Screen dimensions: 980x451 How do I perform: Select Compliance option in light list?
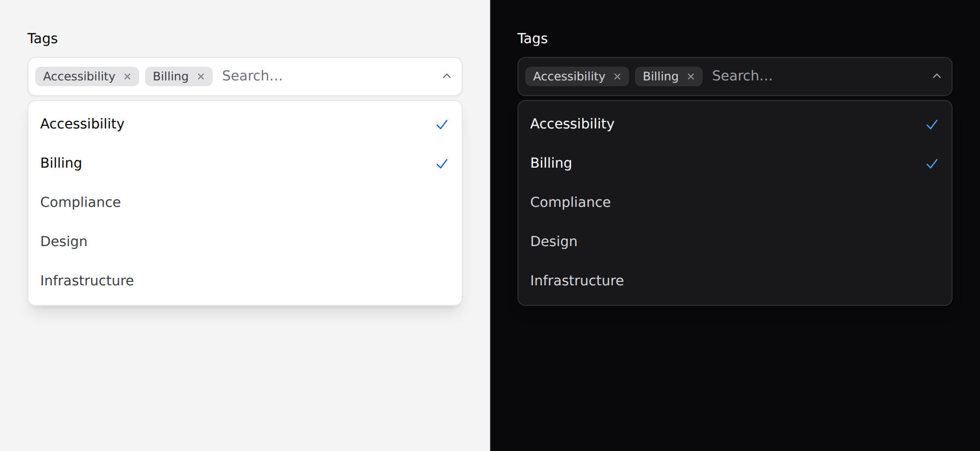pyautogui.click(x=245, y=202)
